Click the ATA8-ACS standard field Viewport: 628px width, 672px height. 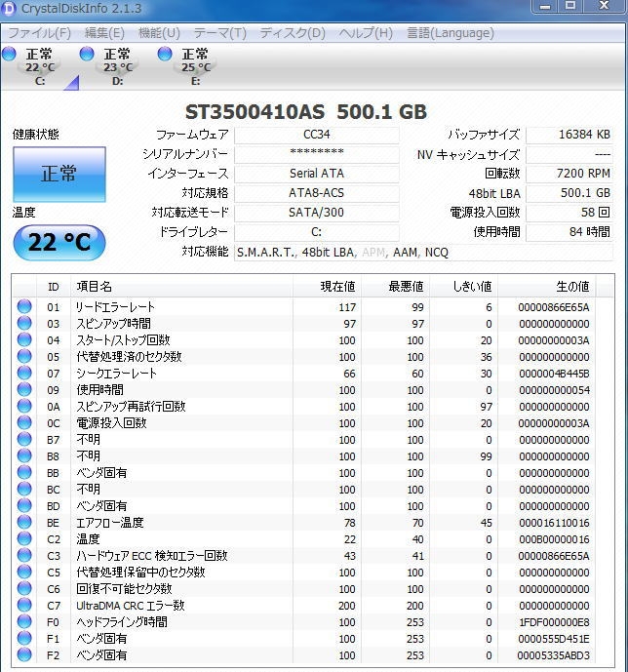coord(317,193)
